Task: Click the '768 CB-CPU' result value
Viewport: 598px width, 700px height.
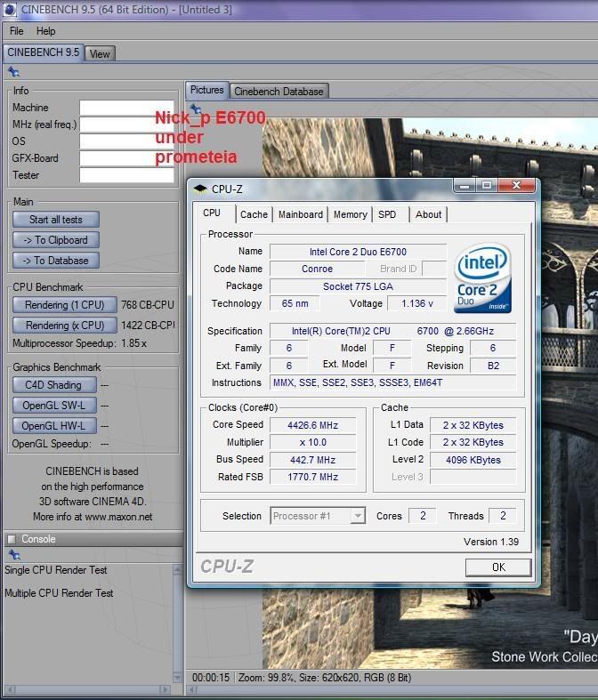Action: pyautogui.click(x=148, y=305)
